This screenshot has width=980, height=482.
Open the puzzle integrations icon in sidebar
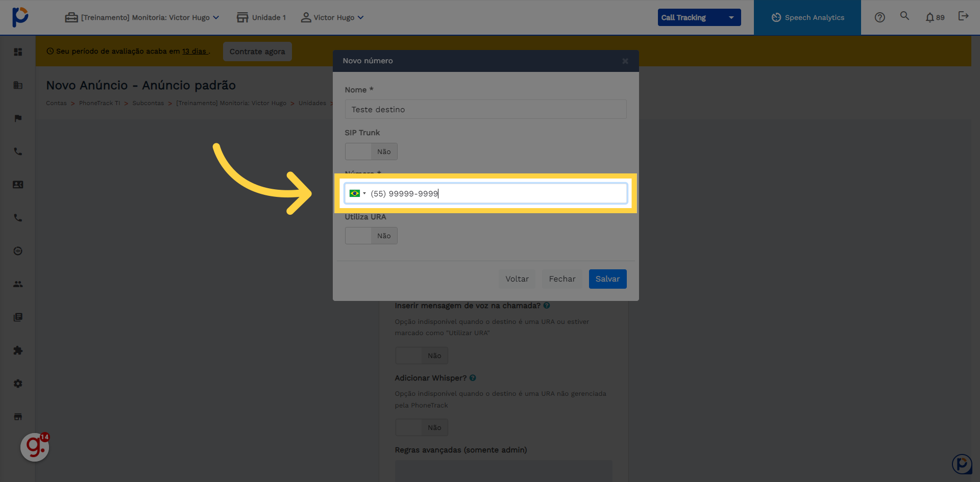click(x=18, y=350)
